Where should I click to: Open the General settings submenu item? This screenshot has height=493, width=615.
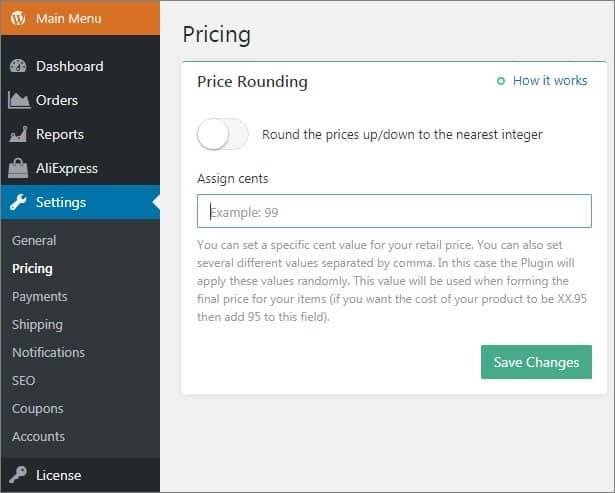point(34,240)
